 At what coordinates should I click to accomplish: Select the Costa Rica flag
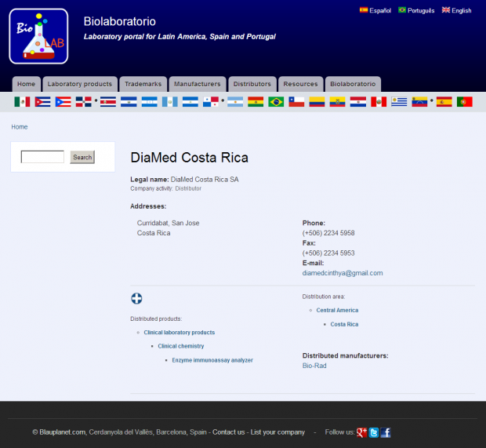[108, 102]
